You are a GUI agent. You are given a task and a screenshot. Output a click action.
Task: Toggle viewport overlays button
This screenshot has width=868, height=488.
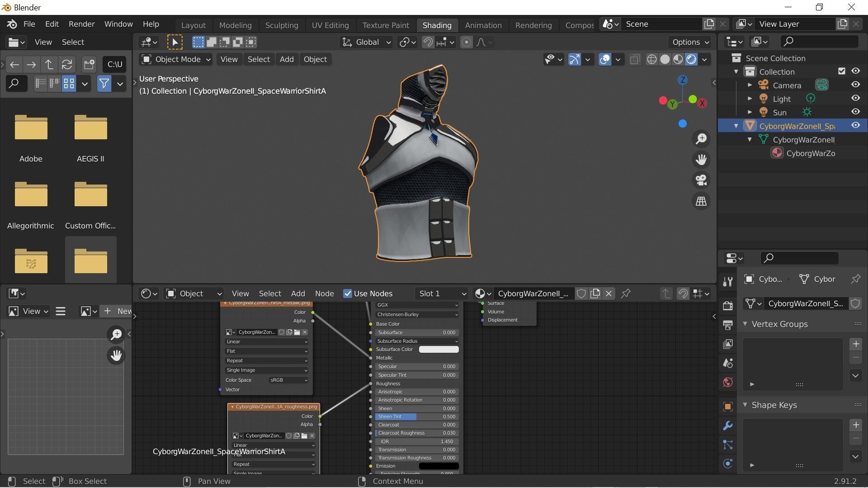coord(605,59)
